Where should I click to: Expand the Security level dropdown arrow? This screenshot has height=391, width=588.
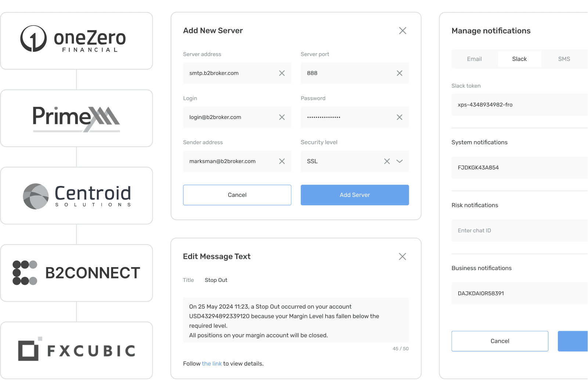pyautogui.click(x=400, y=161)
